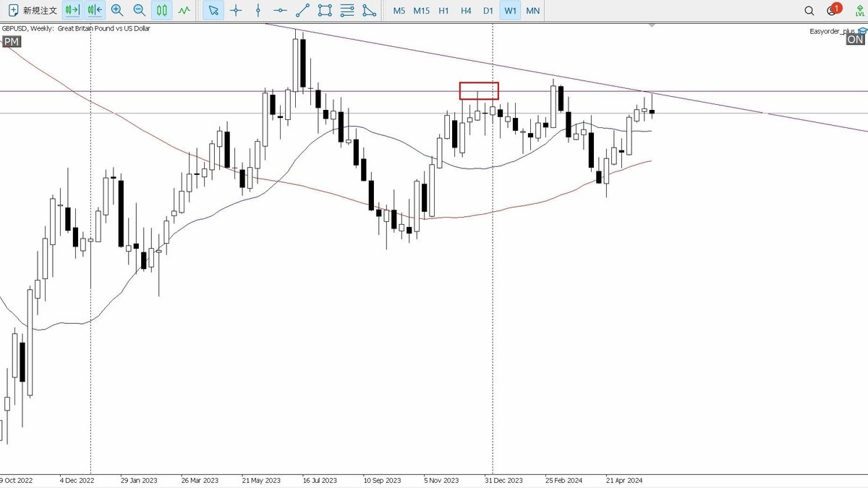The image size is (868, 488).
Task: Switch to D1 timeframe
Action: click(x=488, y=11)
